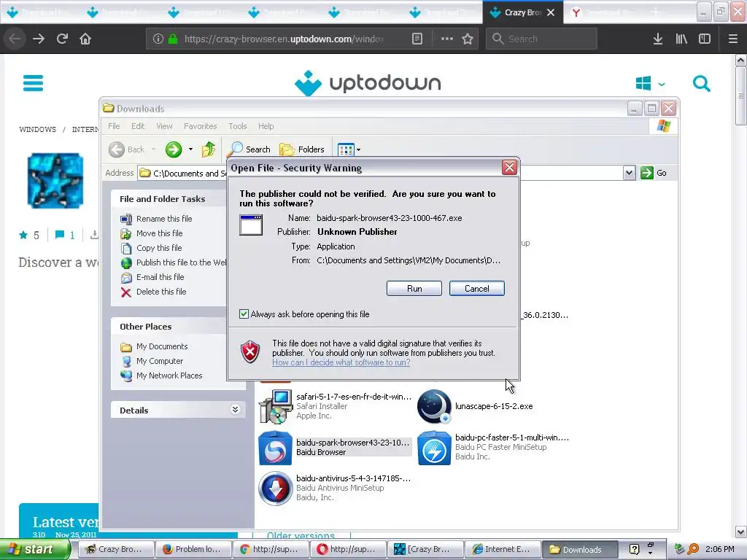Click Copy this file task
Screen dimensions: 747x560
[158, 248]
